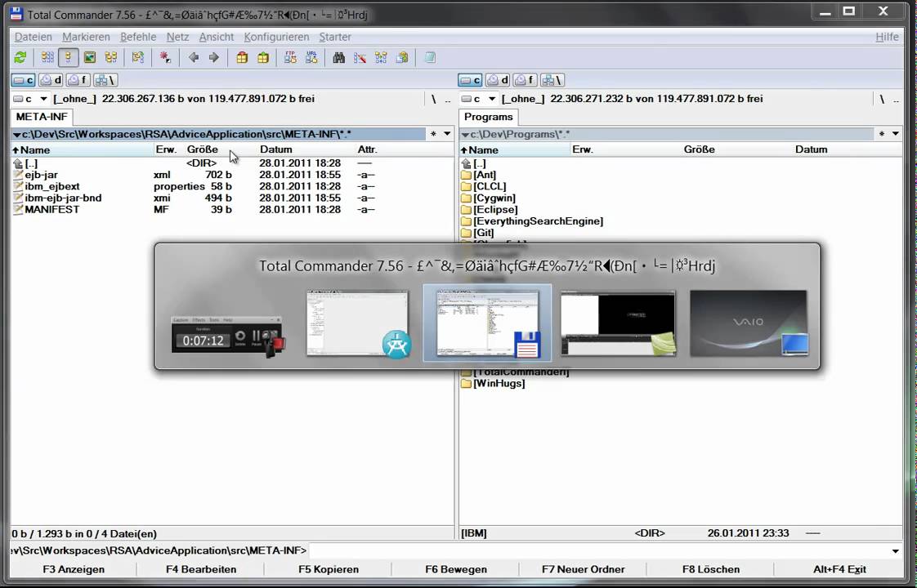
Task: Open the left panel directory hotlist star
Action: click(433, 134)
